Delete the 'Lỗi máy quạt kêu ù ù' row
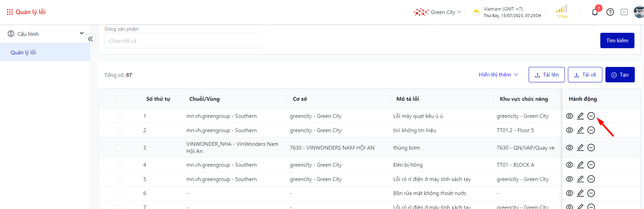644x209 pixels. 591,116
